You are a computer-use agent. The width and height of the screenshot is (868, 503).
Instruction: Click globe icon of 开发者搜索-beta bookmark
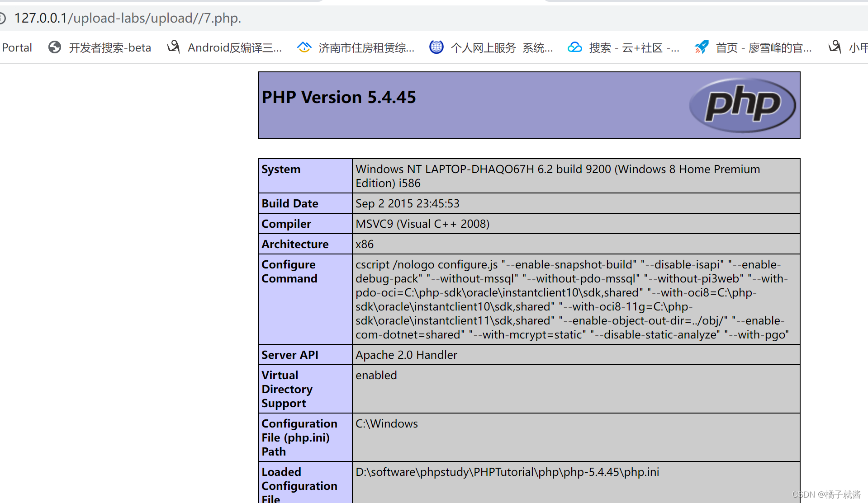(x=55, y=47)
